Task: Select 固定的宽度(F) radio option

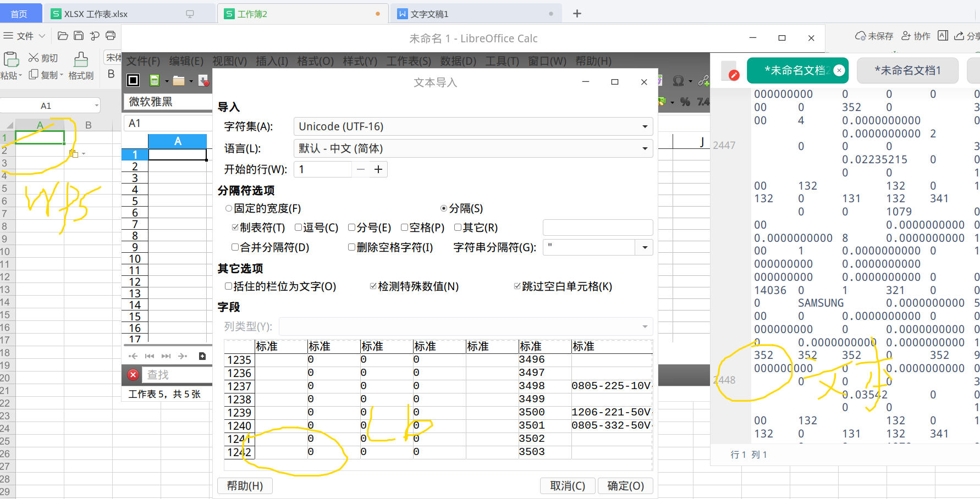Action: click(228, 209)
